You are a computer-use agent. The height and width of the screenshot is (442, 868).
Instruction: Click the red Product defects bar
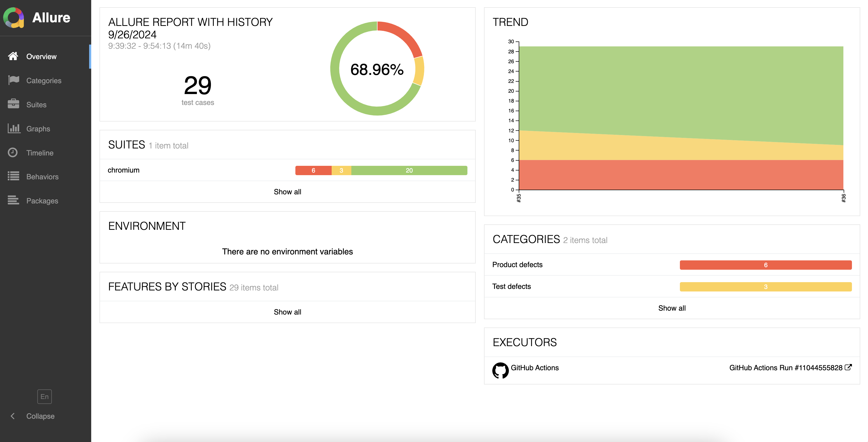pyautogui.click(x=765, y=265)
